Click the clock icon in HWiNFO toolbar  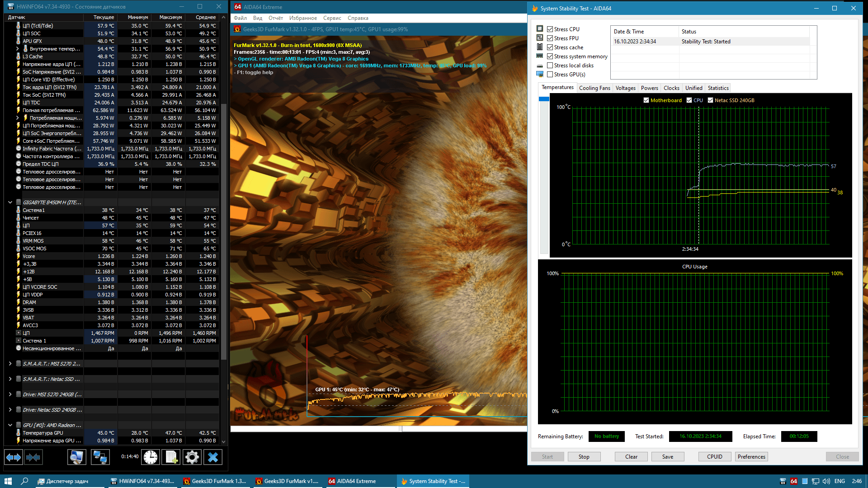(151, 457)
